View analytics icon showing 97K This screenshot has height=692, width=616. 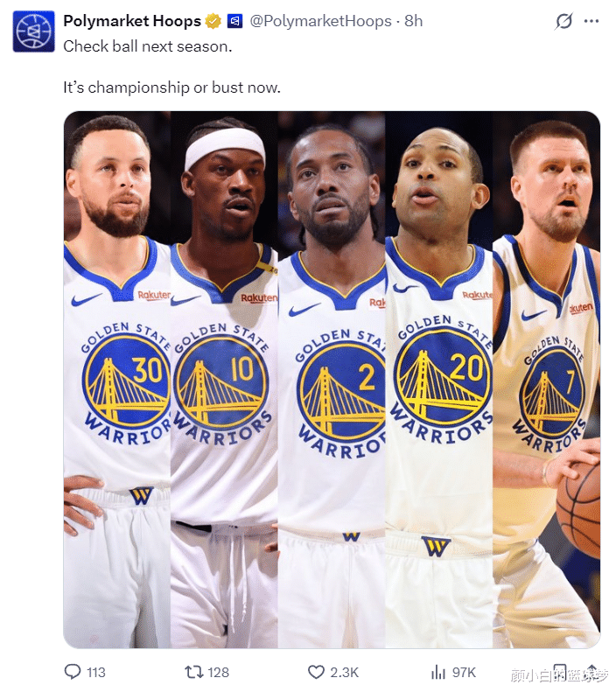click(x=438, y=672)
